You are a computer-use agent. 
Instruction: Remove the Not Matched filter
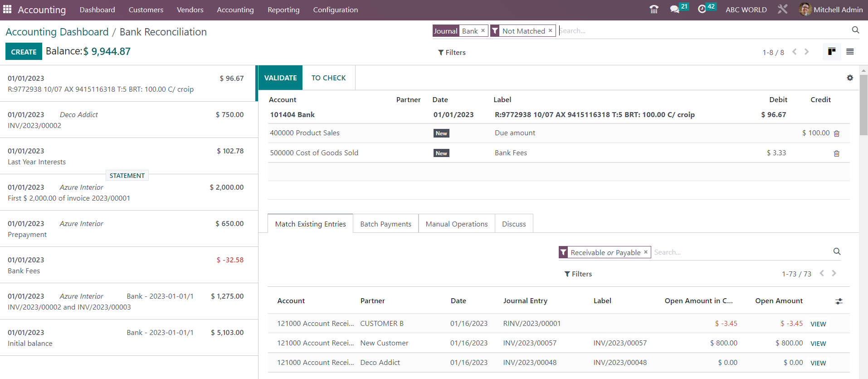551,31
